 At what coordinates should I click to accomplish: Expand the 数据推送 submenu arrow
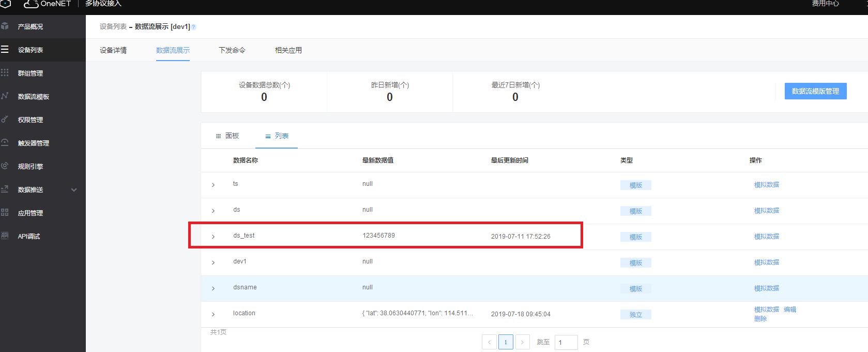click(x=74, y=190)
